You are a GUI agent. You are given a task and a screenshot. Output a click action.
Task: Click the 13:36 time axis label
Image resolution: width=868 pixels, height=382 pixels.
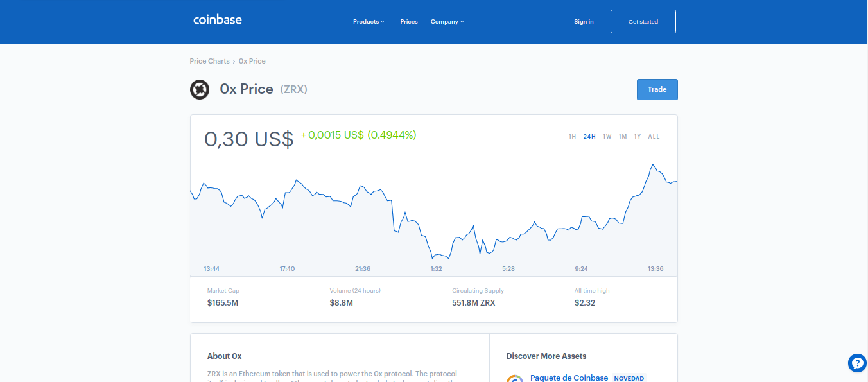(x=655, y=268)
